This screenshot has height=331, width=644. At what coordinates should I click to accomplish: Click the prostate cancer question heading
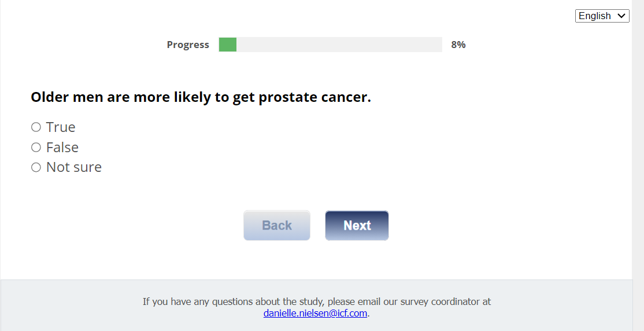tap(201, 97)
